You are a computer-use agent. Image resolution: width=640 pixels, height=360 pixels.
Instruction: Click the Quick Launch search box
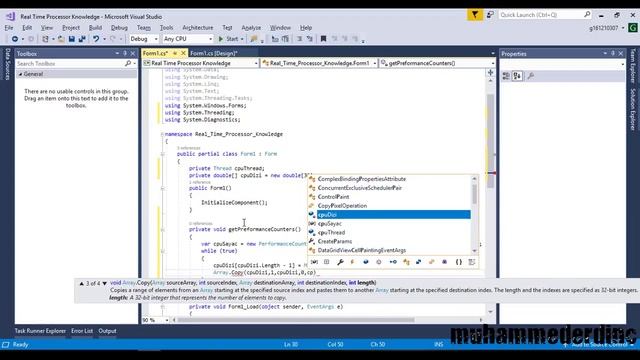[x=545, y=15]
